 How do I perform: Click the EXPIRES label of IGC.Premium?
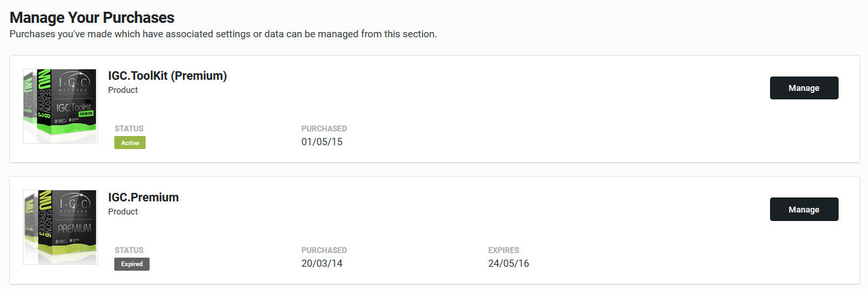(504, 250)
